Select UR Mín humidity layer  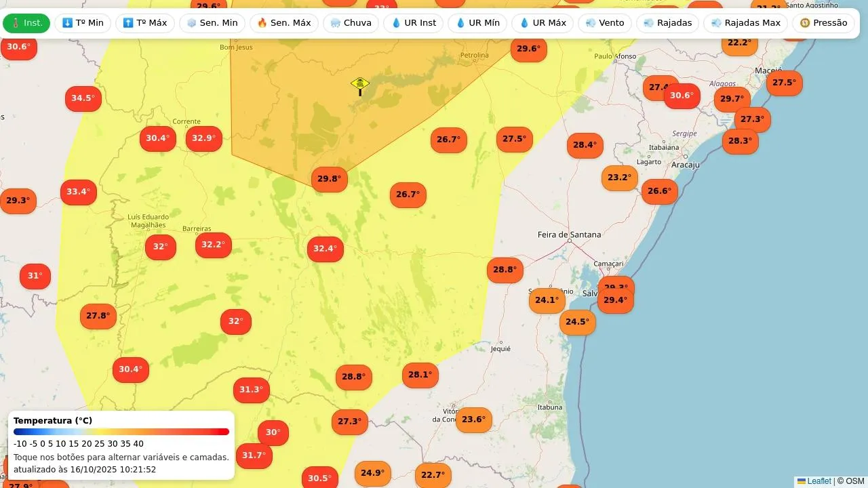pyautogui.click(x=477, y=23)
